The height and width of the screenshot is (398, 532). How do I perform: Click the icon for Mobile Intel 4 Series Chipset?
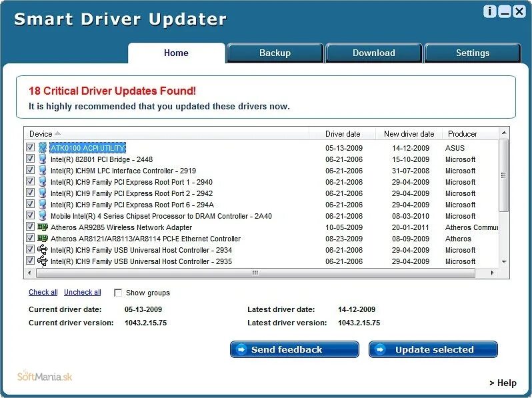pyautogui.click(x=43, y=215)
